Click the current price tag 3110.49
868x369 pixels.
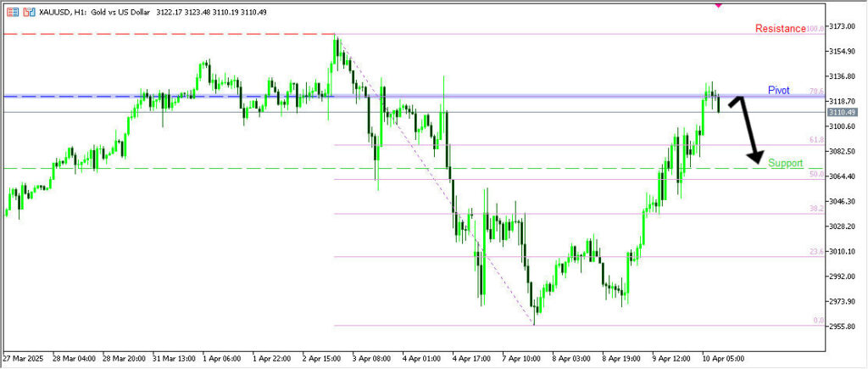point(842,112)
